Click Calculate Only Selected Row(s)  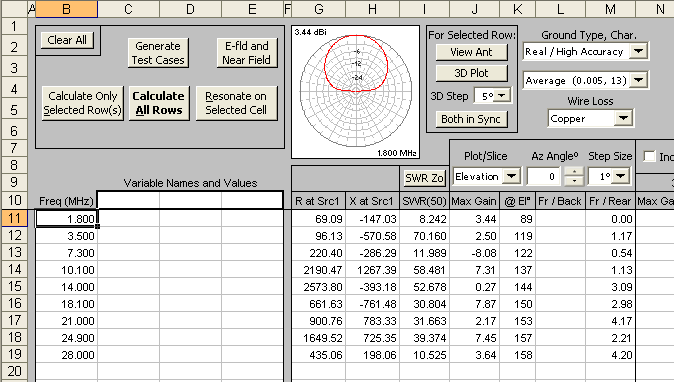83,103
